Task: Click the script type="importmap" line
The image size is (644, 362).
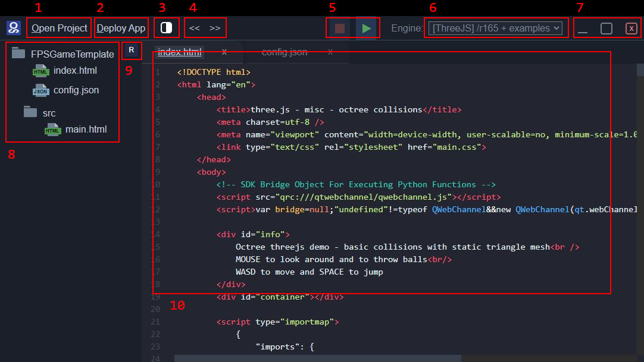Action: (x=277, y=322)
